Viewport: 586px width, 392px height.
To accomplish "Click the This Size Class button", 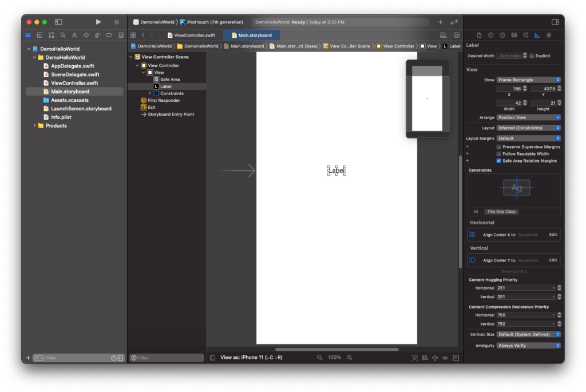I will pyautogui.click(x=501, y=211).
